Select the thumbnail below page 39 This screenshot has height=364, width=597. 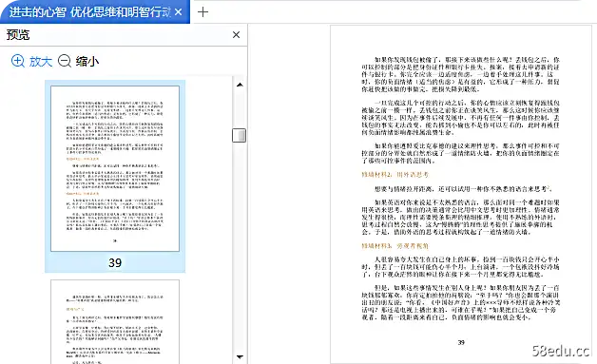115,322
